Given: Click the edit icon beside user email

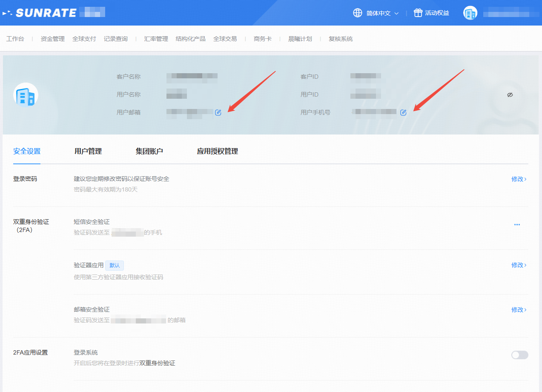Looking at the screenshot, I should click(x=218, y=112).
